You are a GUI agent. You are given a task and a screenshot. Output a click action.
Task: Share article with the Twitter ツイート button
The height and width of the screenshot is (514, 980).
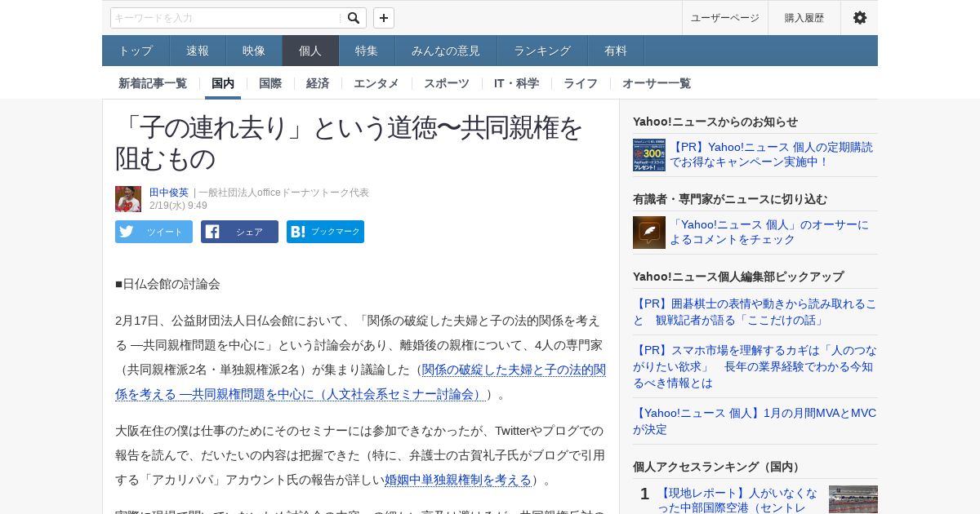[x=154, y=232]
